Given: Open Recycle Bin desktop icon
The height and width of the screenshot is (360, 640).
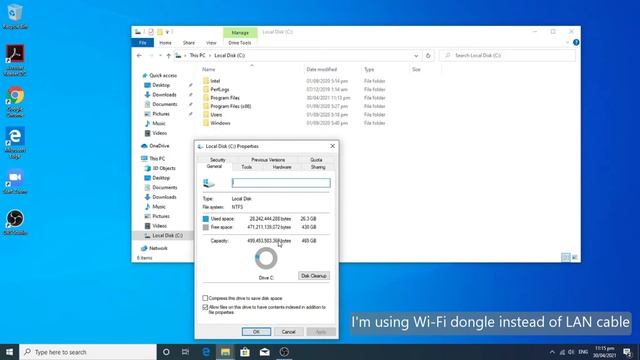Looking at the screenshot, I should point(15,16).
